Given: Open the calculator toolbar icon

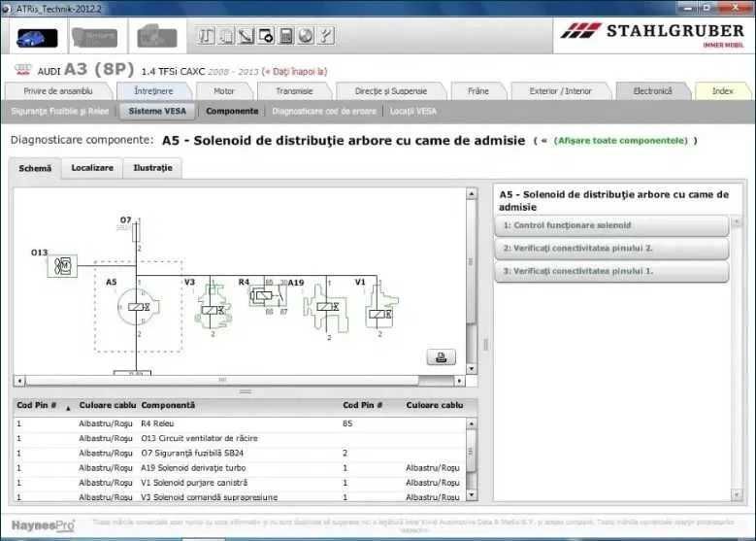Looking at the screenshot, I should coord(285,36).
